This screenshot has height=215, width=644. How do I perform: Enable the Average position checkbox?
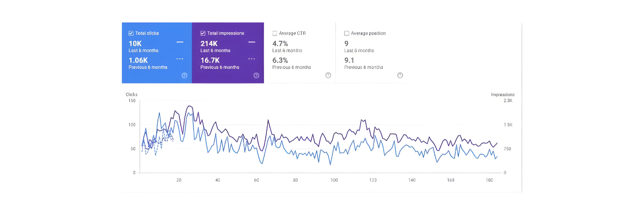point(347,33)
